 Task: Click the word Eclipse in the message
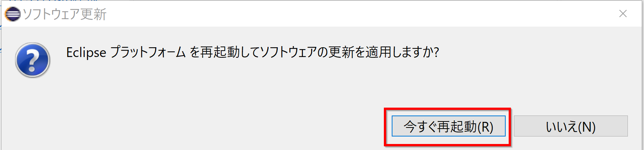click(86, 52)
